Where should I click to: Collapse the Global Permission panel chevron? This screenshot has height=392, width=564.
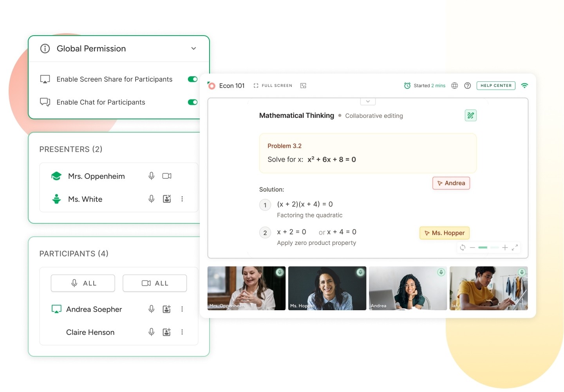point(193,49)
